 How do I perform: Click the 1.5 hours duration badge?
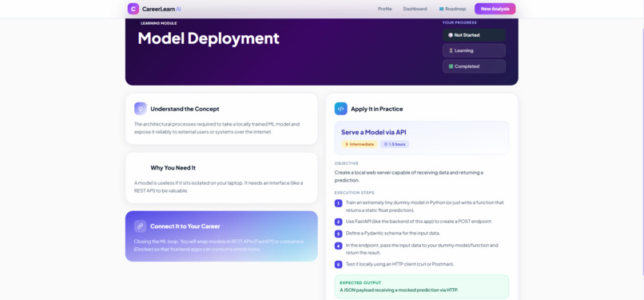[395, 144]
